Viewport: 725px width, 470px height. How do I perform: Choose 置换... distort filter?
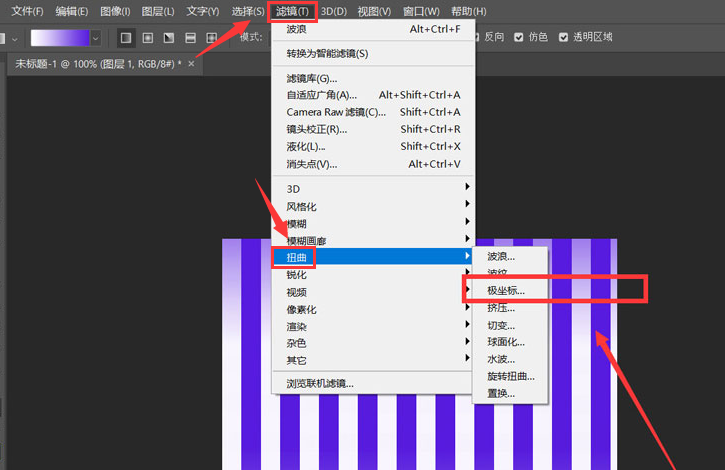510,394
